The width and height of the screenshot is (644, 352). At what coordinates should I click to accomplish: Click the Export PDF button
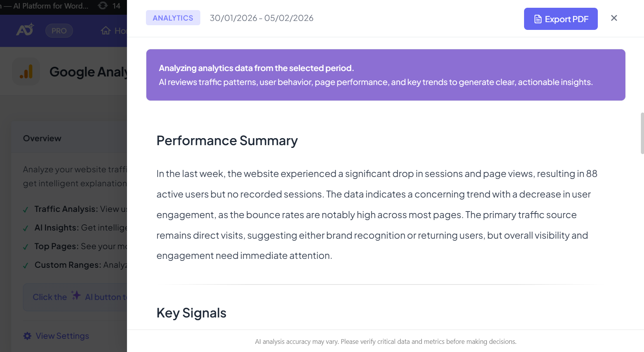point(561,19)
